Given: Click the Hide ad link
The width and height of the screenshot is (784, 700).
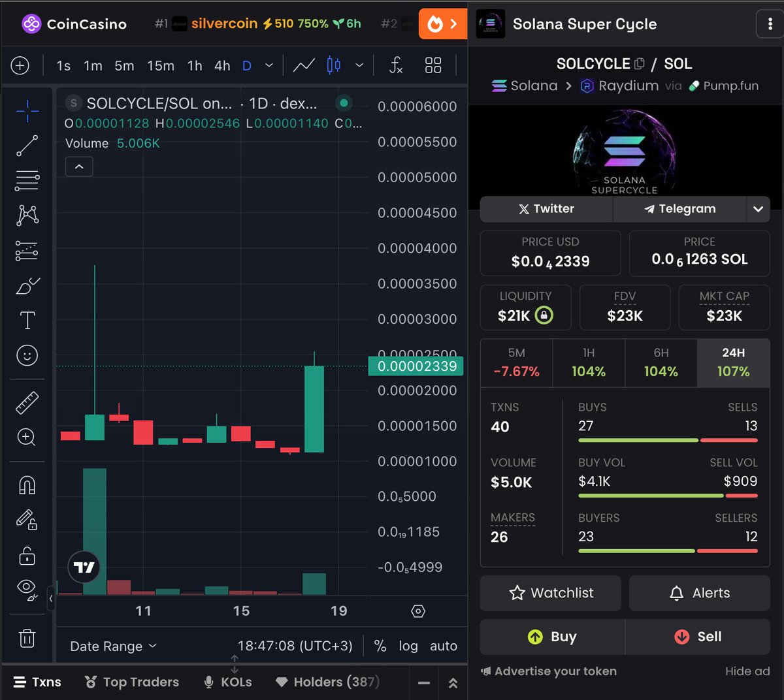Looking at the screenshot, I should (747, 671).
